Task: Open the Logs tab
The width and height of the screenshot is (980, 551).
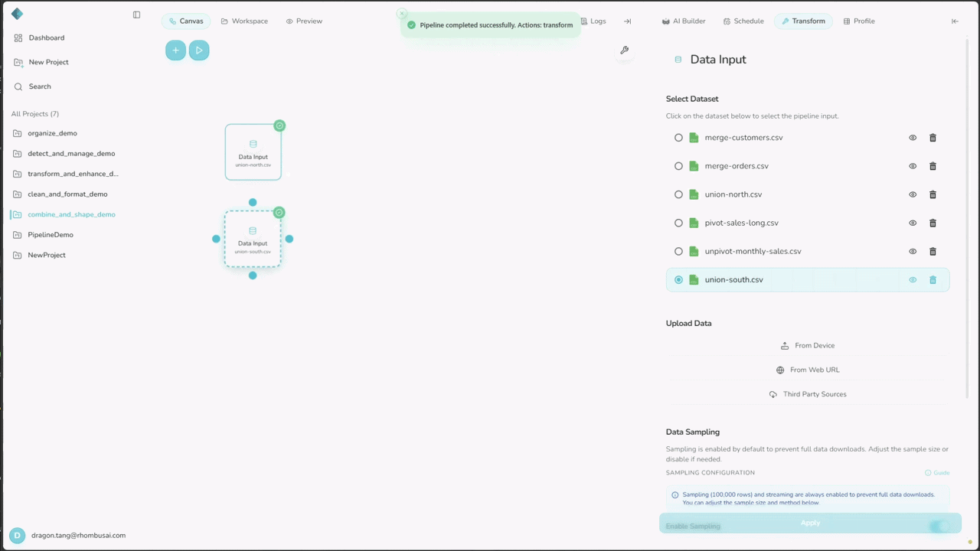Action: point(593,21)
